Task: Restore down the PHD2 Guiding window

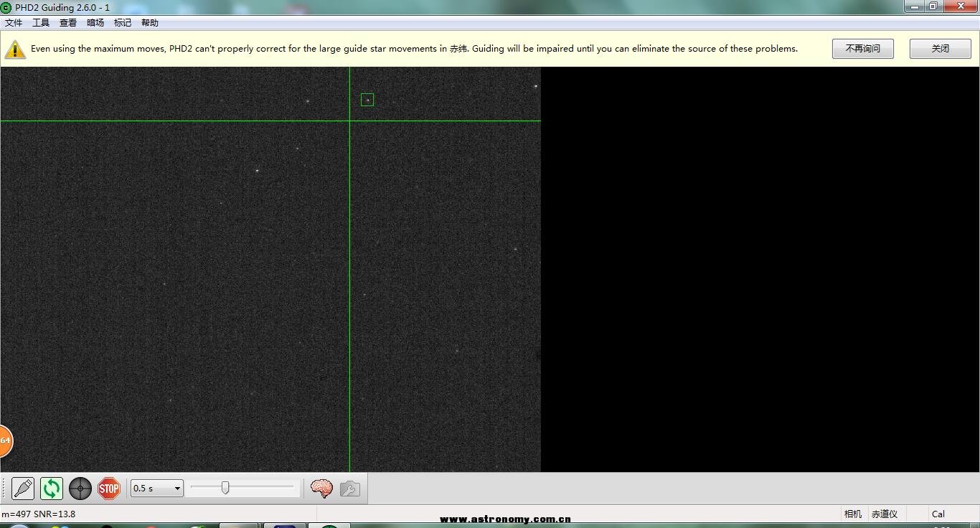Action: coord(933,6)
